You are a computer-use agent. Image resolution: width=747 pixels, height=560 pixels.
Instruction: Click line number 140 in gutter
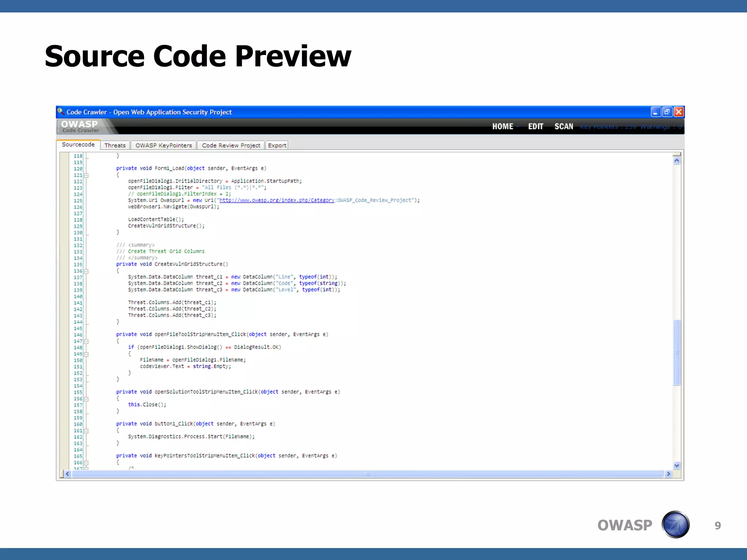pyautogui.click(x=78, y=296)
